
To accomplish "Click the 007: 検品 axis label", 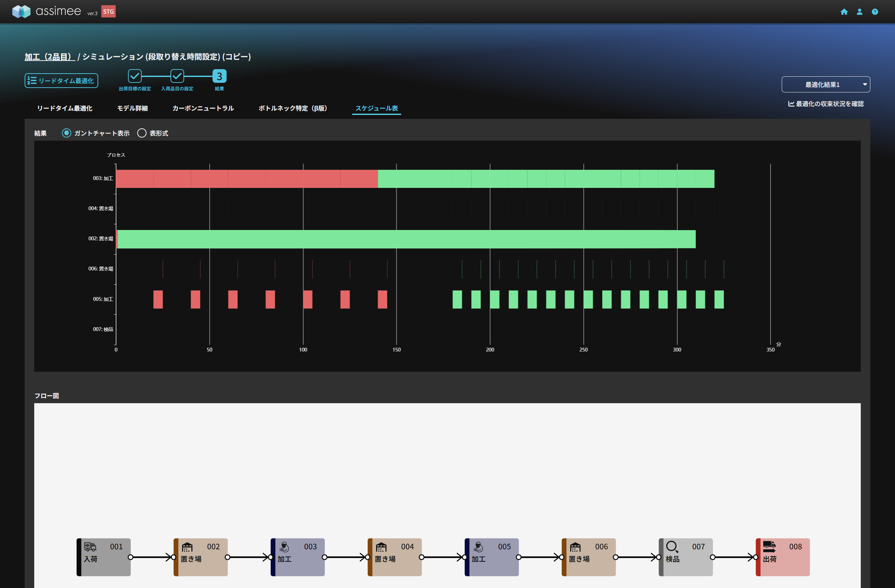I will [103, 329].
